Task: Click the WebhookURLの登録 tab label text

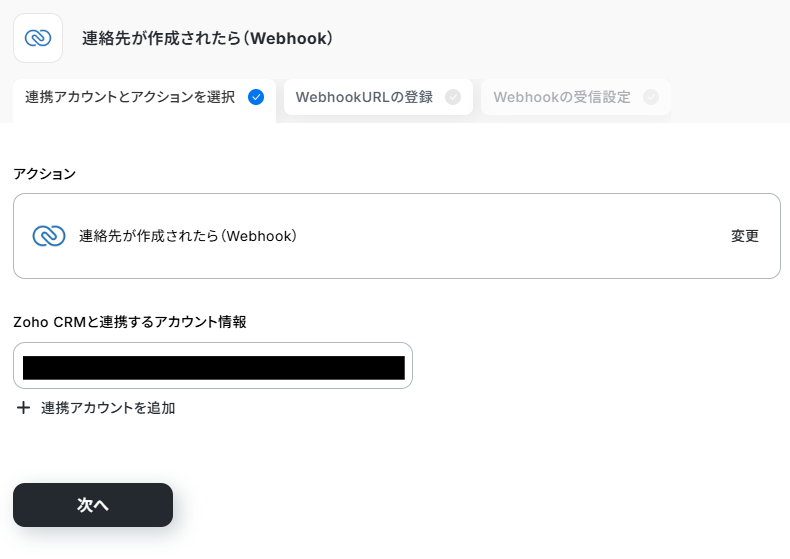Action: click(x=364, y=97)
